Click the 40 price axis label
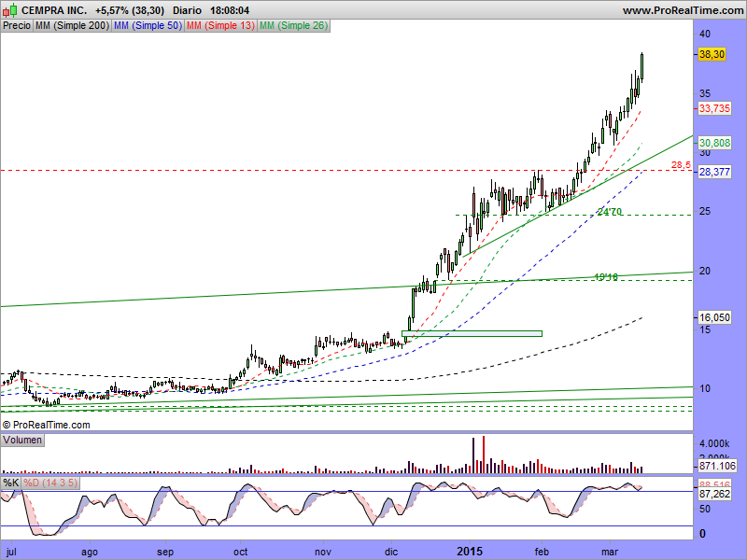 point(705,34)
